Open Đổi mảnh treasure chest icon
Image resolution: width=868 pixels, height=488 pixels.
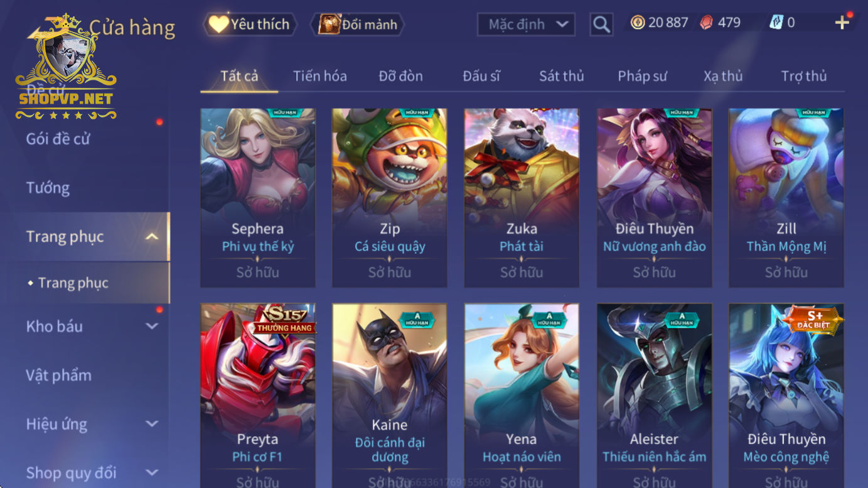[329, 24]
